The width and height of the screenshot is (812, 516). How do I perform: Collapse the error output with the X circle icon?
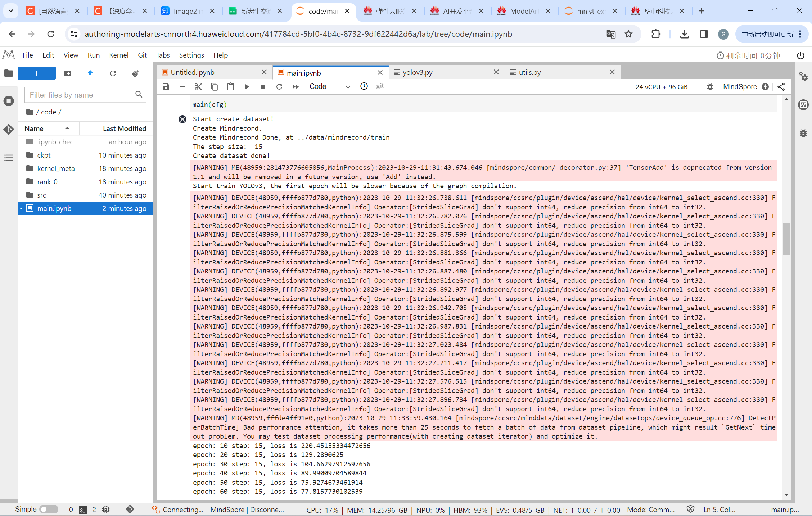(x=182, y=119)
